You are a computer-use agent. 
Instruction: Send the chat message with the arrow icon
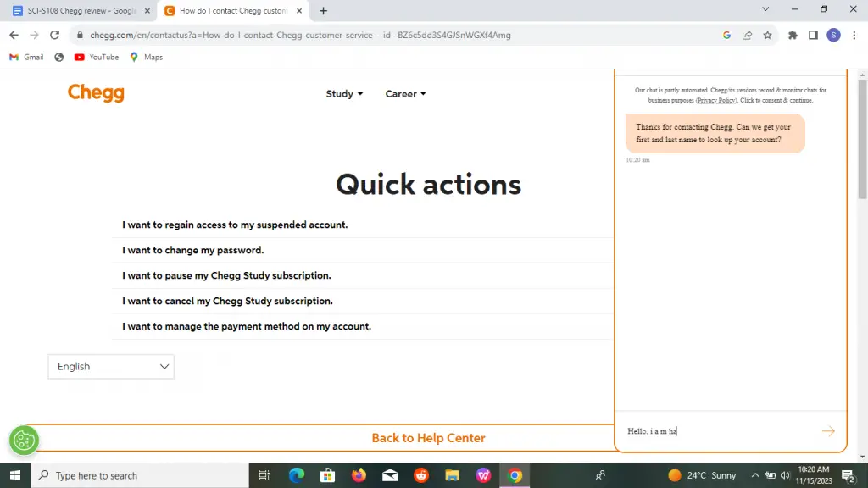[x=828, y=430]
